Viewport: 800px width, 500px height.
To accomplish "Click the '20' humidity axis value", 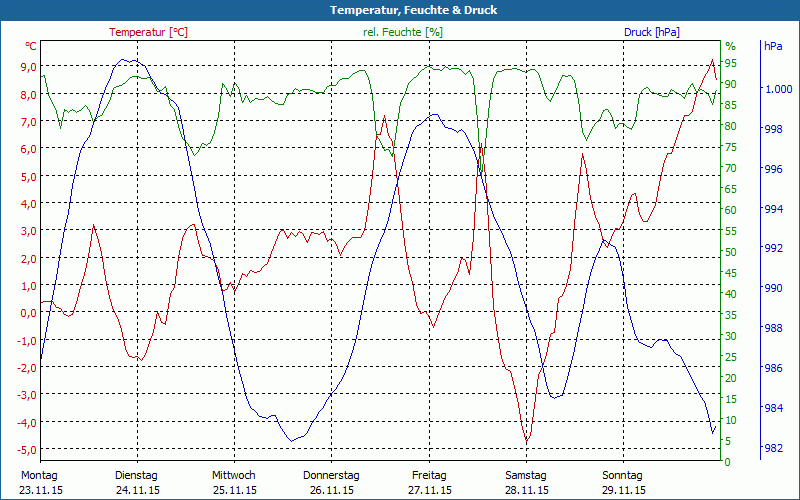I will pyautogui.click(x=731, y=378).
